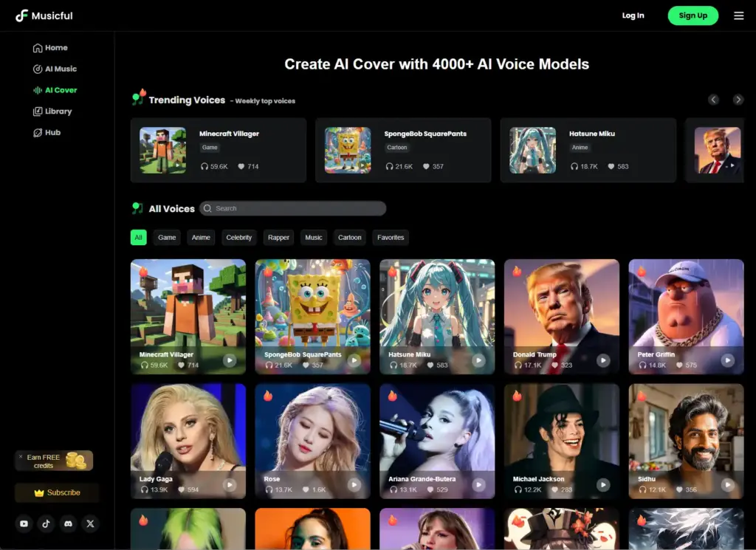
Task: Like the Sidhu card heart icon
Action: coord(679,489)
